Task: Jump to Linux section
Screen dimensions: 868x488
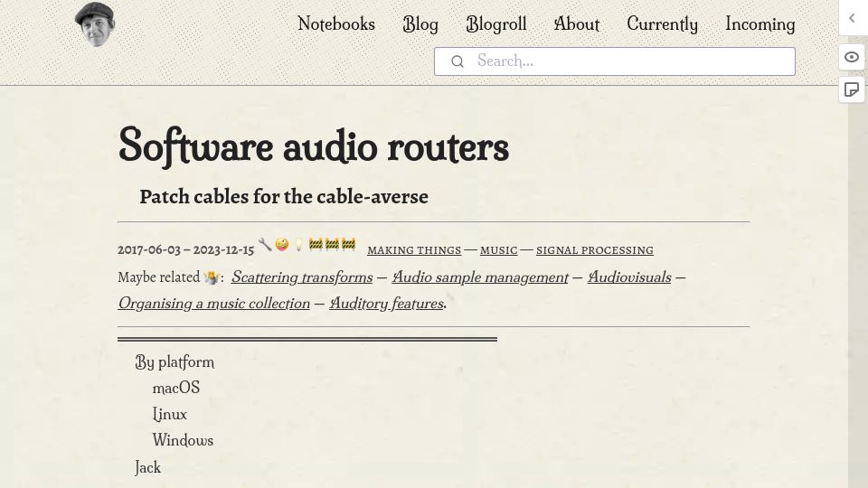Action: (x=169, y=414)
